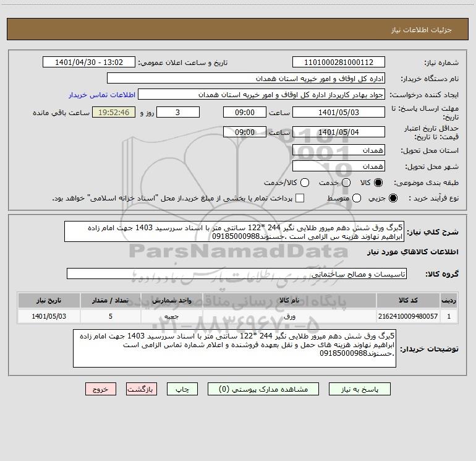Click the بازگشت back button
The image size is (476, 461).
point(142,389)
